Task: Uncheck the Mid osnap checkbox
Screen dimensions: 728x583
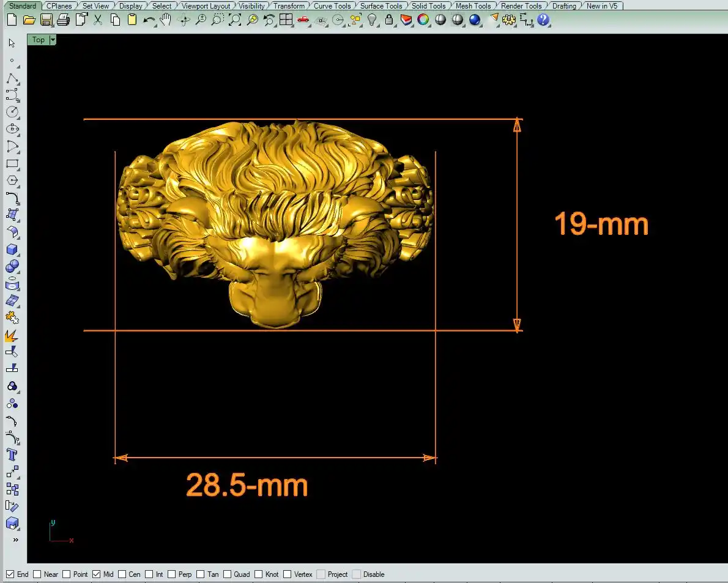Action: (x=96, y=574)
